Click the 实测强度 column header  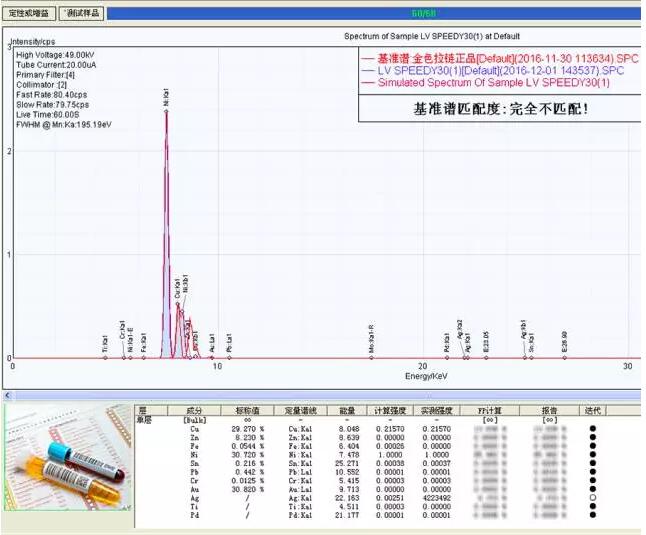(x=437, y=411)
